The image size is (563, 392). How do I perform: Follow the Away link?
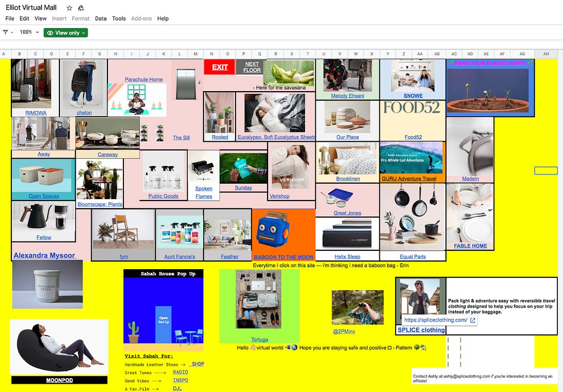[x=44, y=154]
